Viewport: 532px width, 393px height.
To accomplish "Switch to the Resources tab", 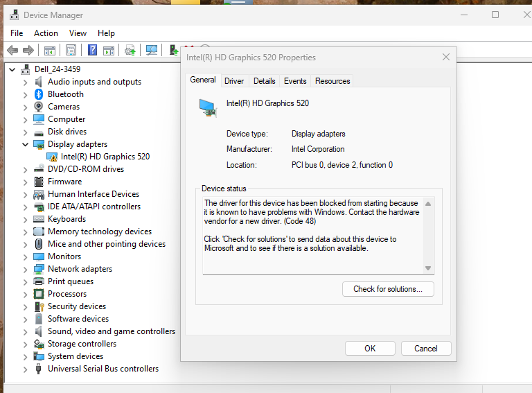I will coord(332,81).
